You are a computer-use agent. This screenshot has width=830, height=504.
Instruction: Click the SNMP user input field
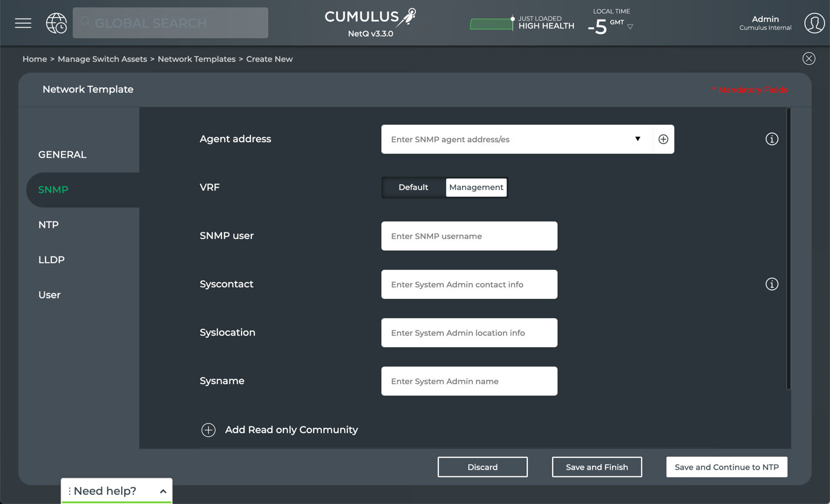[469, 236]
